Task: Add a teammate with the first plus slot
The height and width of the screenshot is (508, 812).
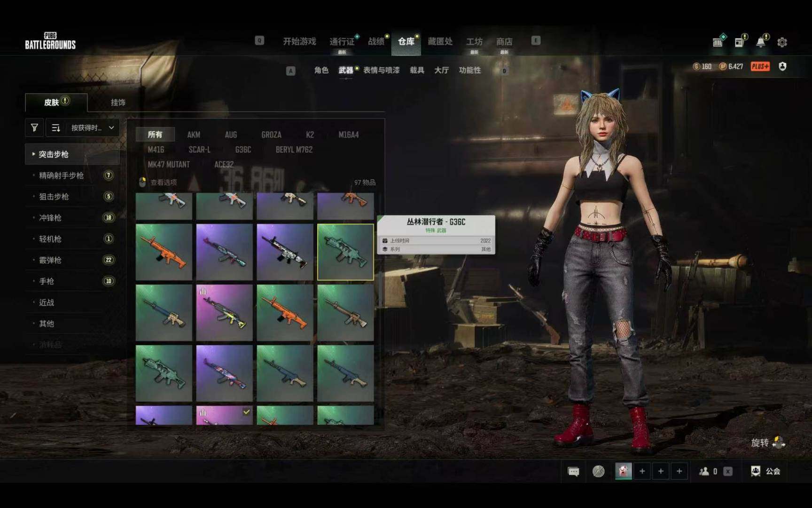Action: (x=642, y=471)
